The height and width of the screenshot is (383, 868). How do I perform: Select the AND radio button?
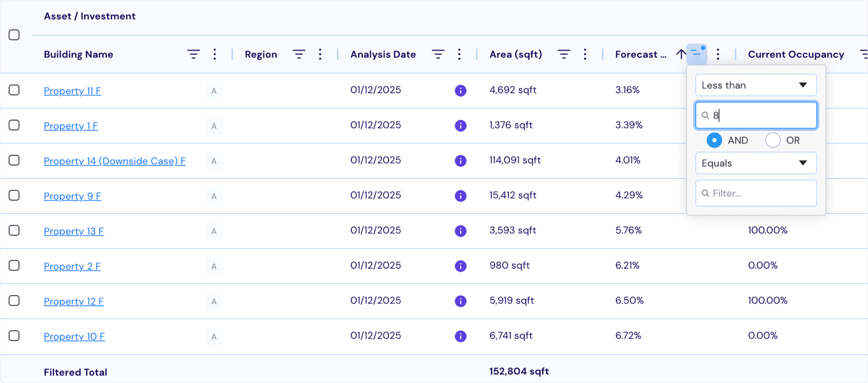tap(714, 140)
